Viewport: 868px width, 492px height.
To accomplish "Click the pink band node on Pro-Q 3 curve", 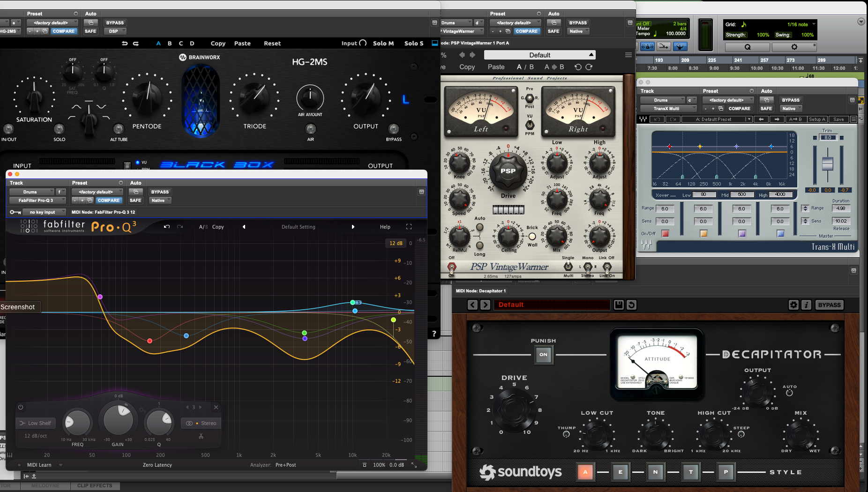I will point(100,297).
